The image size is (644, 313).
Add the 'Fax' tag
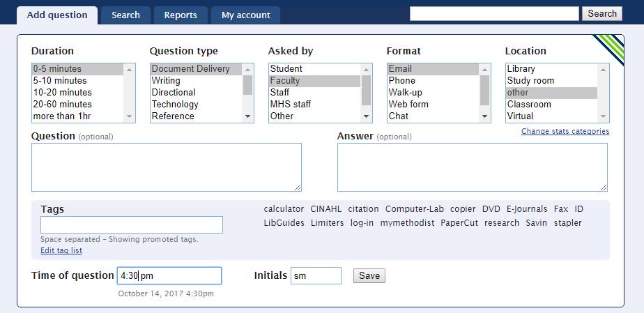point(561,209)
